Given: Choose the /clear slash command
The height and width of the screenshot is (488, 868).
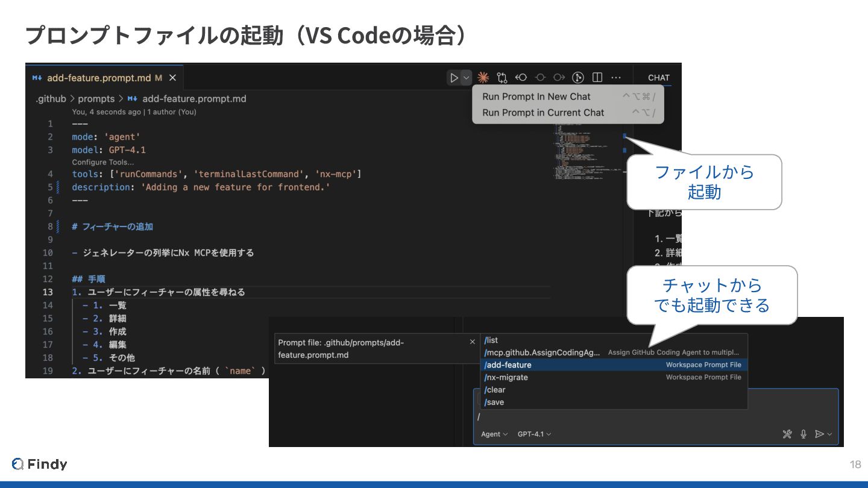Looking at the screenshot, I should [x=614, y=390].
